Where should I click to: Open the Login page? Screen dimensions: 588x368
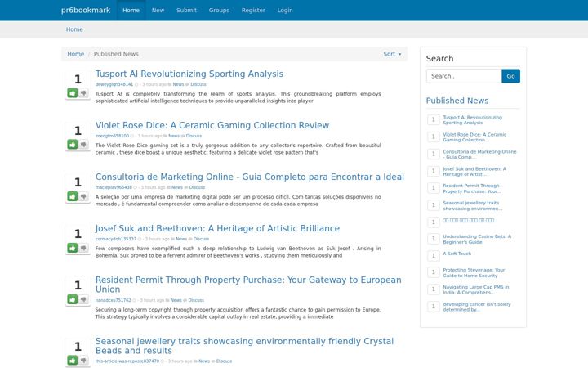(x=285, y=10)
